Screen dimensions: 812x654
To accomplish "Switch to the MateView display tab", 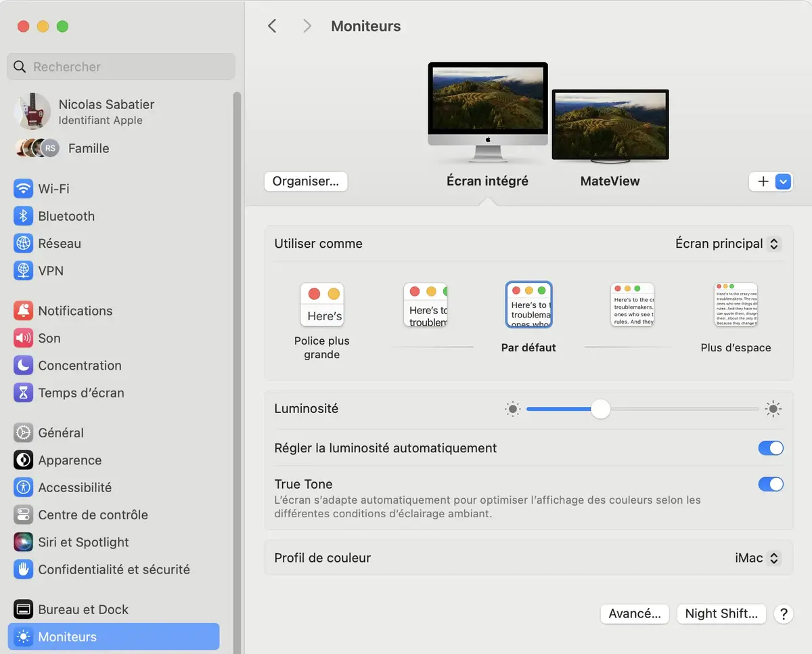I will coord(610,181).
